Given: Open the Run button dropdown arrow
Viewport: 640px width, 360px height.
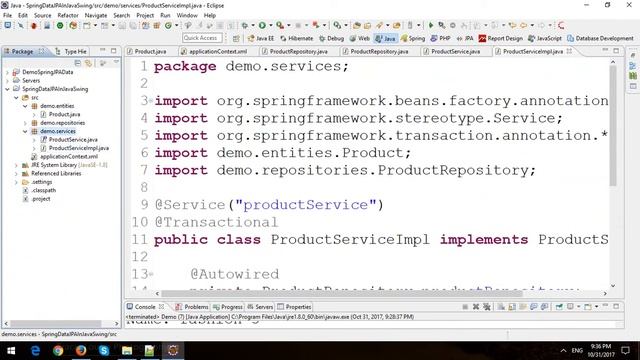Looking at the screenshot, I should (270, 25).
